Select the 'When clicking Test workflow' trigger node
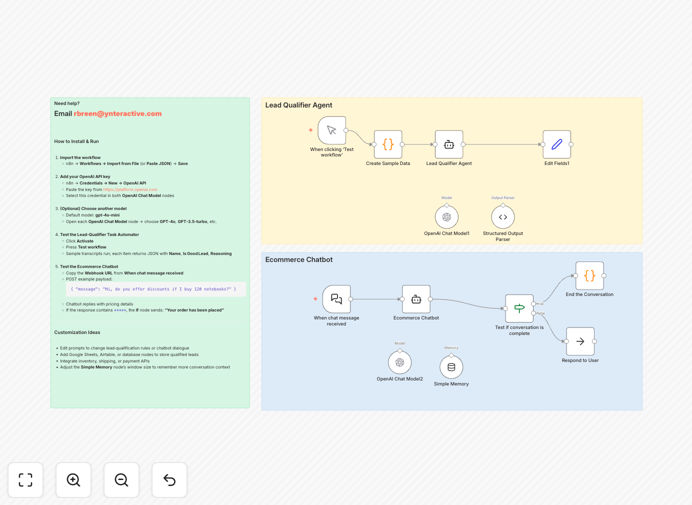Screen dimensions: 692x505 tap(331, 130)
